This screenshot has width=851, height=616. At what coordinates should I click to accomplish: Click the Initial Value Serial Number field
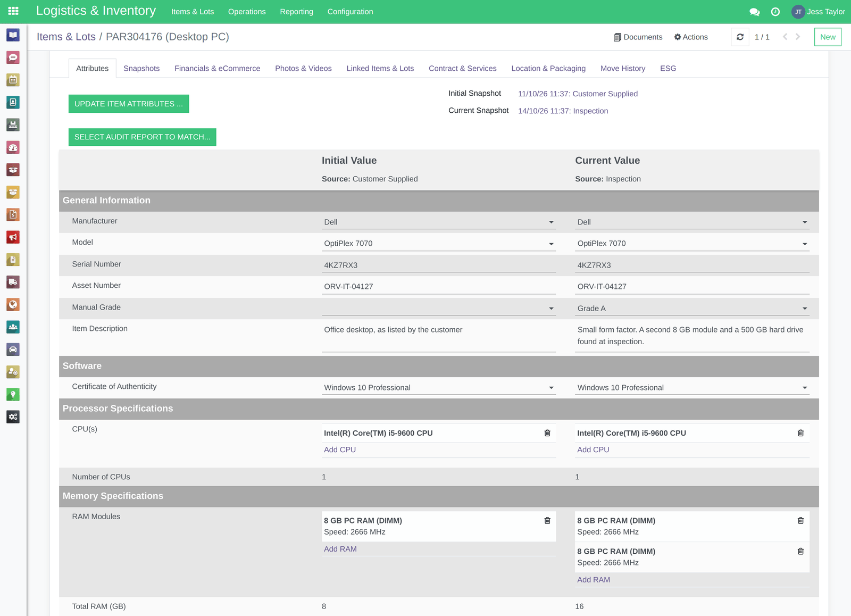(439, 265)
